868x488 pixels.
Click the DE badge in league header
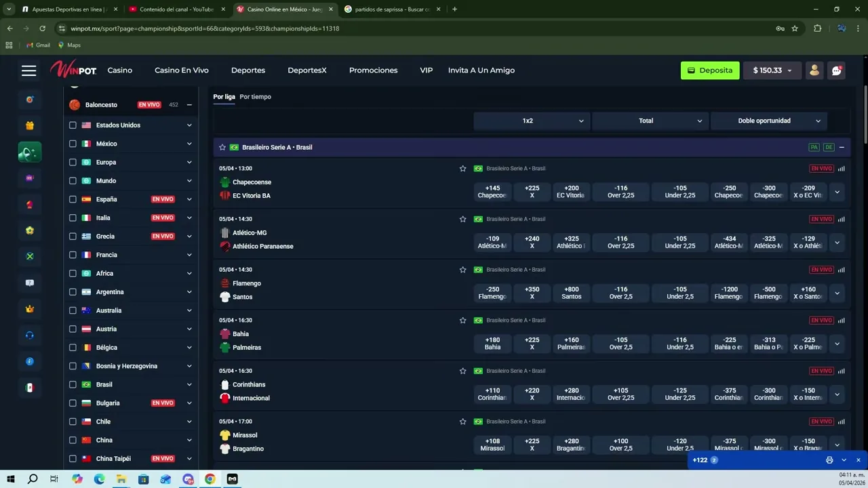click(x=829, y=147)
